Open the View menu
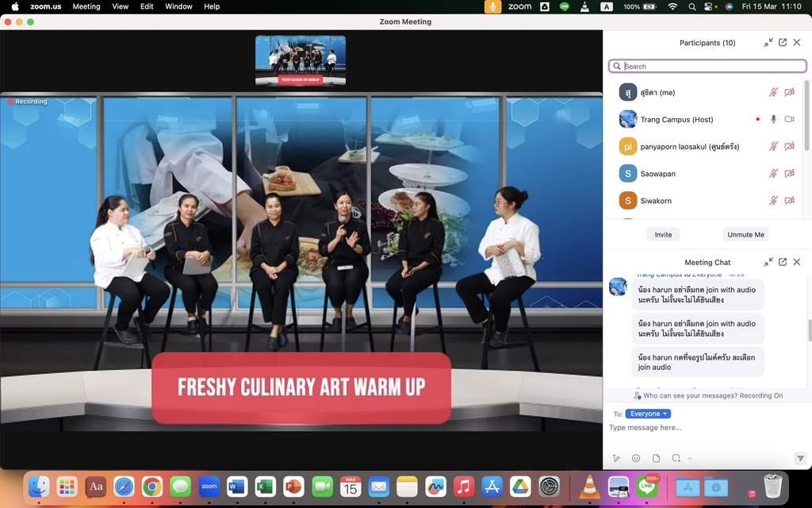Screen dimensions: 812x508 coord(120,6)
